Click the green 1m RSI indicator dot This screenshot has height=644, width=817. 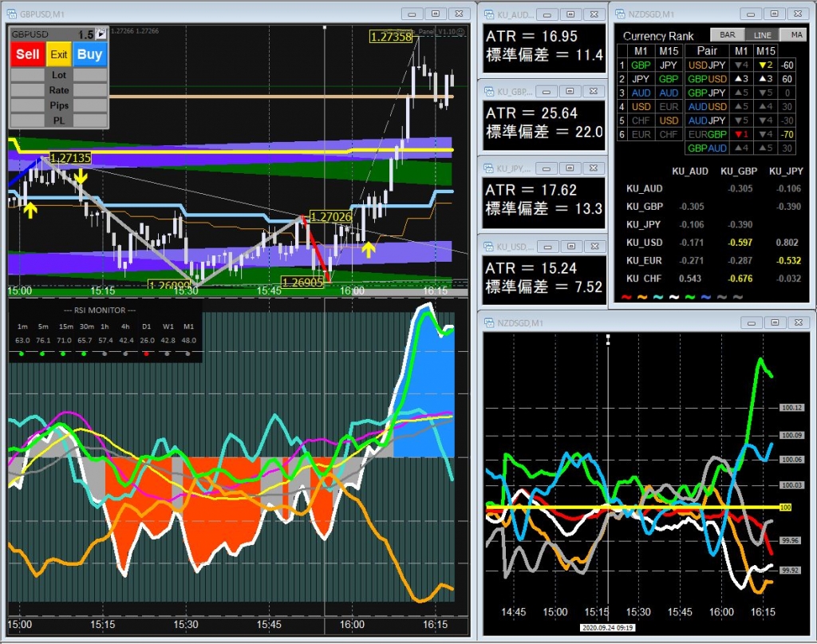tap(22, 353)
